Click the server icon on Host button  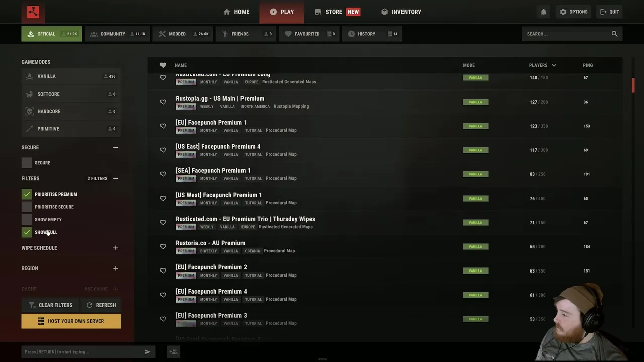(x=41, y=321)
